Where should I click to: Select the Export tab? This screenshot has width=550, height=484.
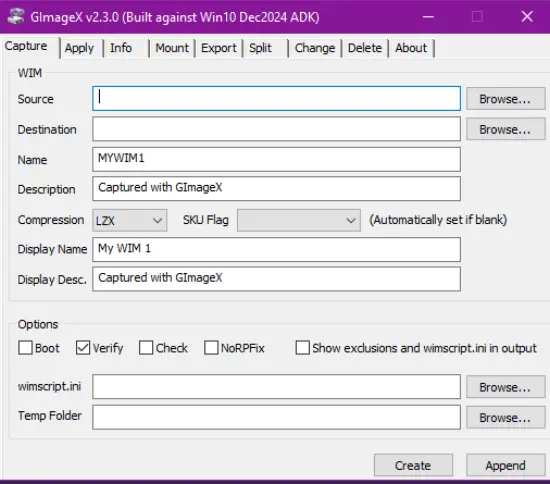(219, 48)
